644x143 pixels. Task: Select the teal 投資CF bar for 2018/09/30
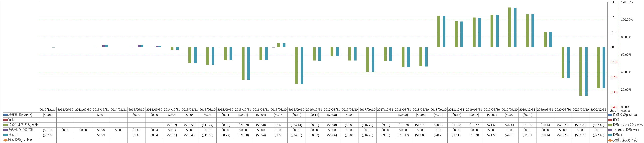tap(444, 31)
